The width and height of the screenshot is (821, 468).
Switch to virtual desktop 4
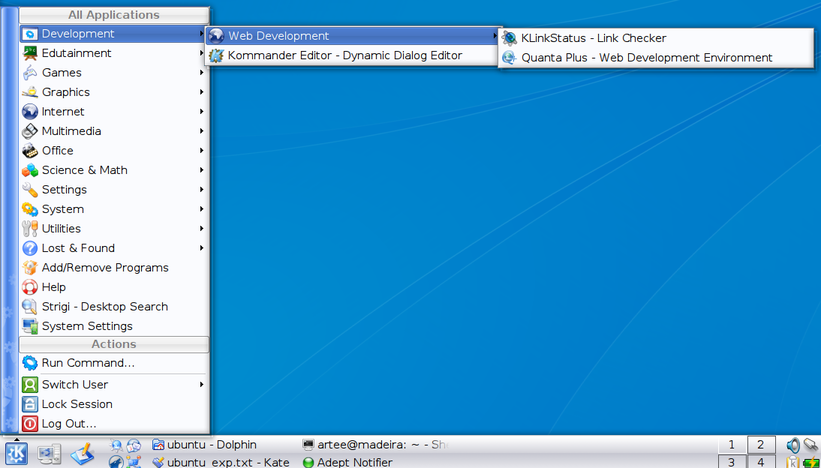pyautogui.click(x=760, y=462)
